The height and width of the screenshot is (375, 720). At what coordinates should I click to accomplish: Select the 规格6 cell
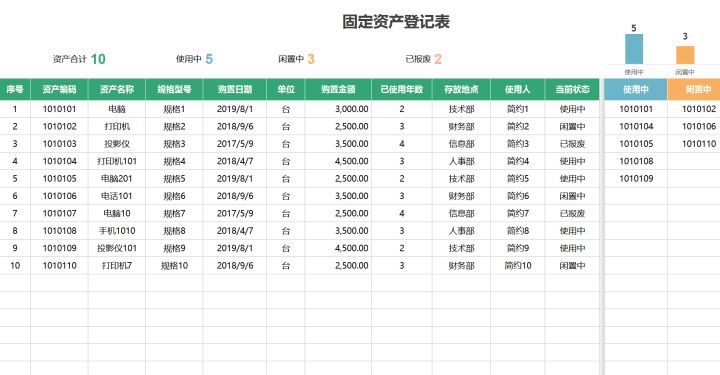coord(174,196)
